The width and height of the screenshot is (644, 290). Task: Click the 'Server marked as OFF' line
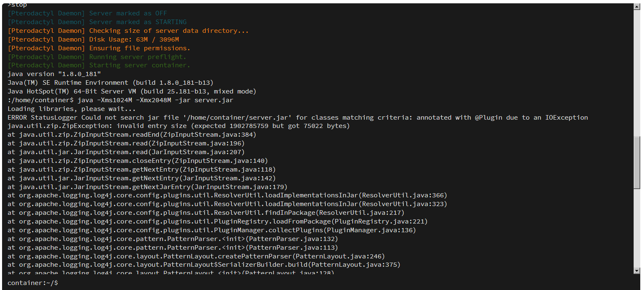click(x=87, y=13)
